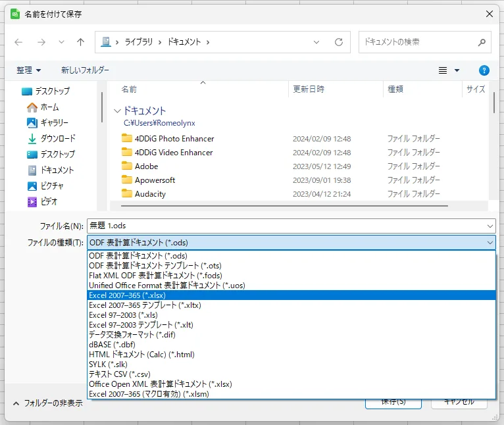Image resolution: width=504 pixels, height=425 pixels.
Task: Open the Audacity folder
Action: 150,194
